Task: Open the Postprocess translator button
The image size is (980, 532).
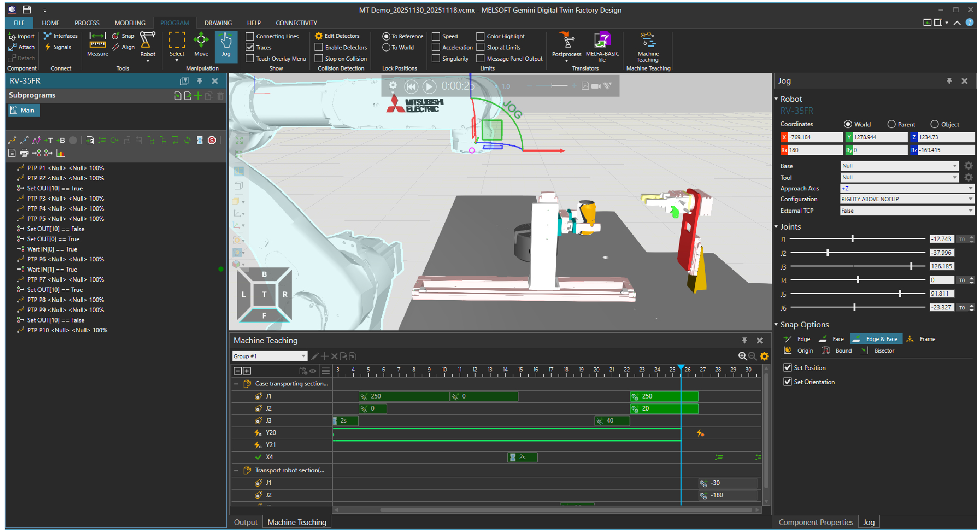Action: pos(567,47)
